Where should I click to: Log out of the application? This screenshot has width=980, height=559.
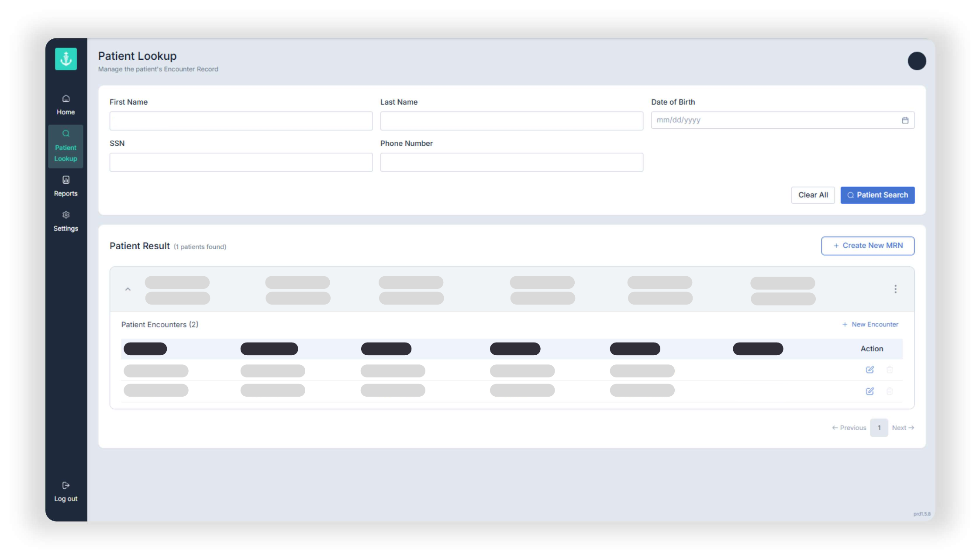66,492
